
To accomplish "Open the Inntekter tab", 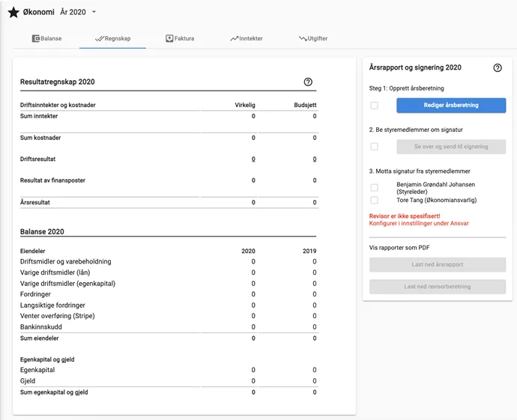I will coord(247,38).
